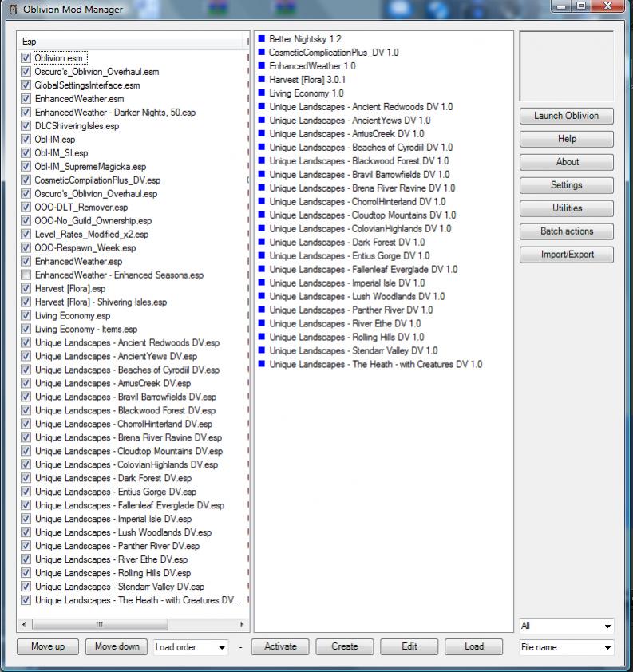Open the Utilities button
The image size is (633, 672).
point(567,208)
